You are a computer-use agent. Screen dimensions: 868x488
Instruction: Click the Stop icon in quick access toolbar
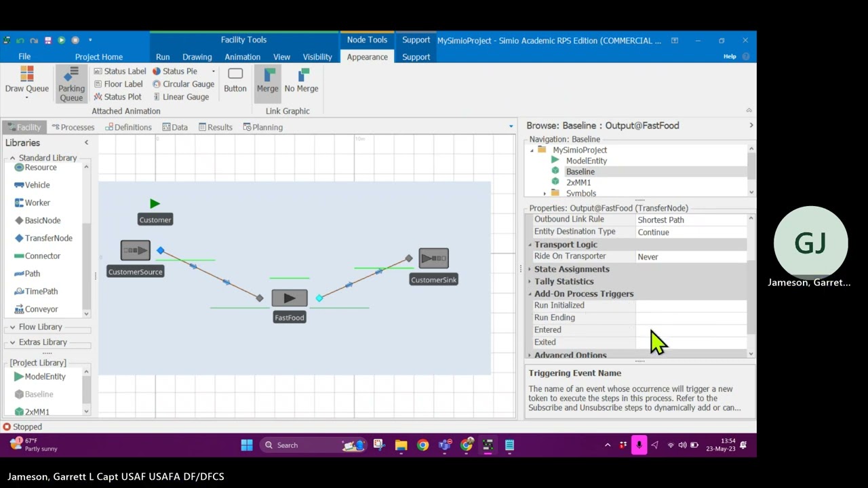tap(75, 41)
